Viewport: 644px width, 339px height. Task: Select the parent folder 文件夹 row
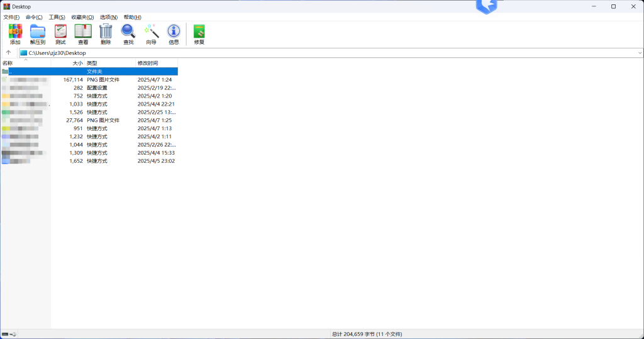tap(89, 72)
